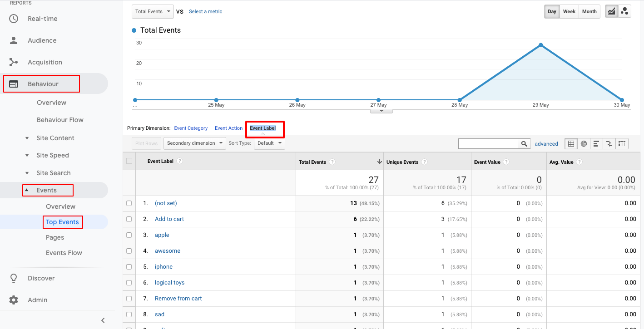Select a metric to compare
This screenshot has width=644, height=329.
[x=205, y=11]
